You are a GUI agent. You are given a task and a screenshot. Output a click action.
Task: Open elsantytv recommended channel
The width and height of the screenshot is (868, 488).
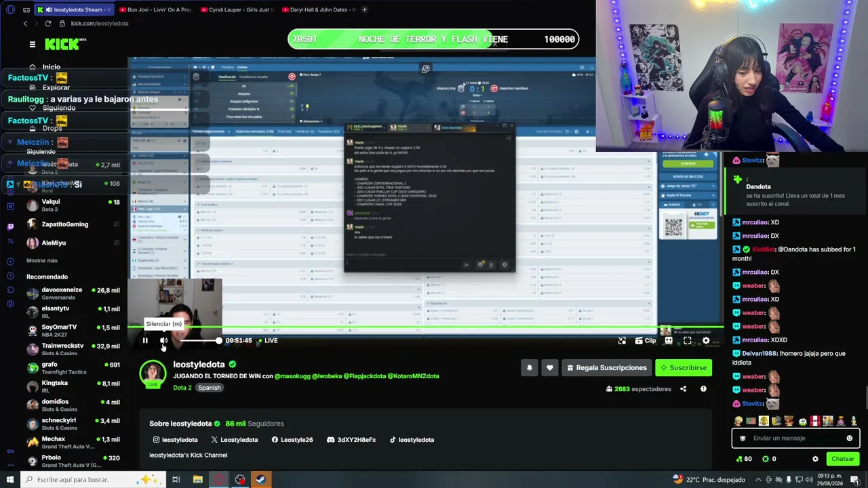(x=73, y=312)
